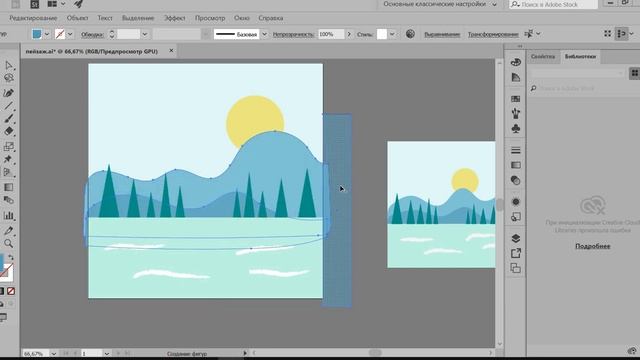Select the Zoom magnifier tool

(x=9, y=244)
